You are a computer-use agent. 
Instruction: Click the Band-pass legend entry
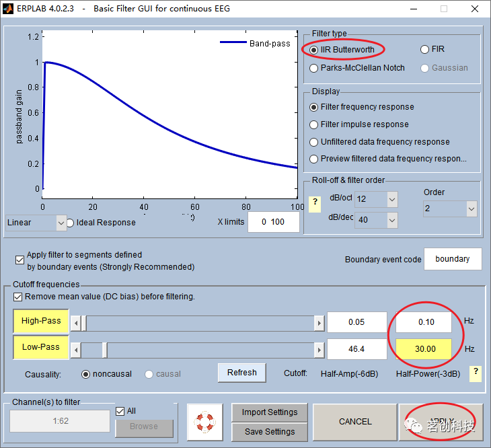coord(255,43)
